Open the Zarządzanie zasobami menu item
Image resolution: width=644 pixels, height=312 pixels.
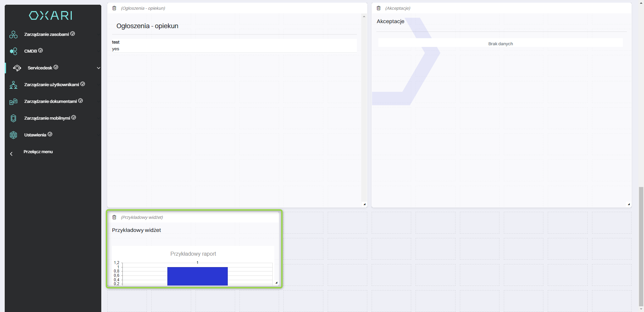[46, 35]
